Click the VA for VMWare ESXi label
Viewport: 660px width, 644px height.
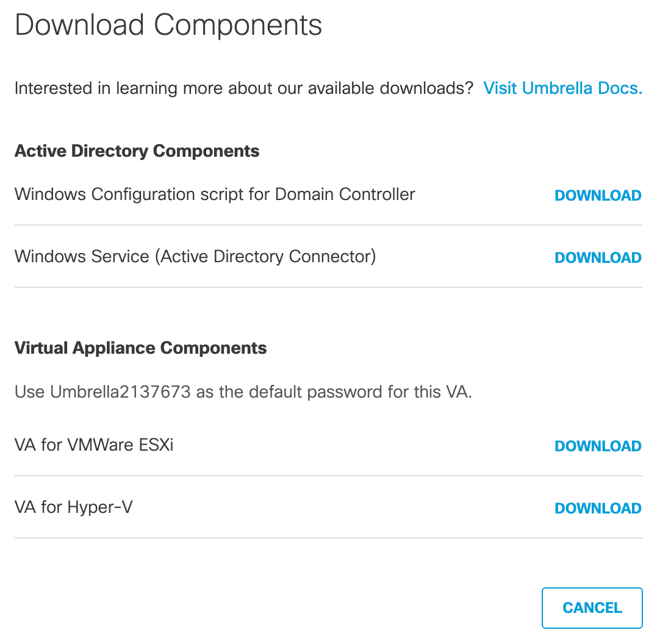pyautogui.click(x=94, y=445)
